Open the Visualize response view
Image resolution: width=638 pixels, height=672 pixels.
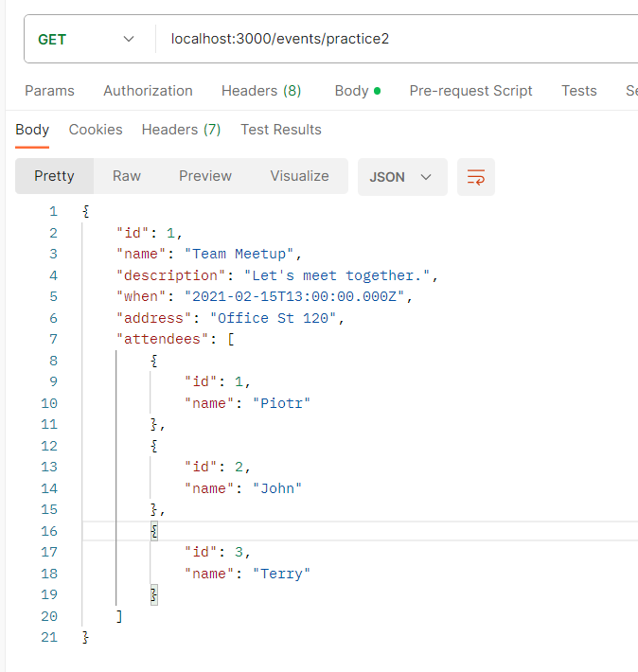click(x=299, y=176)
